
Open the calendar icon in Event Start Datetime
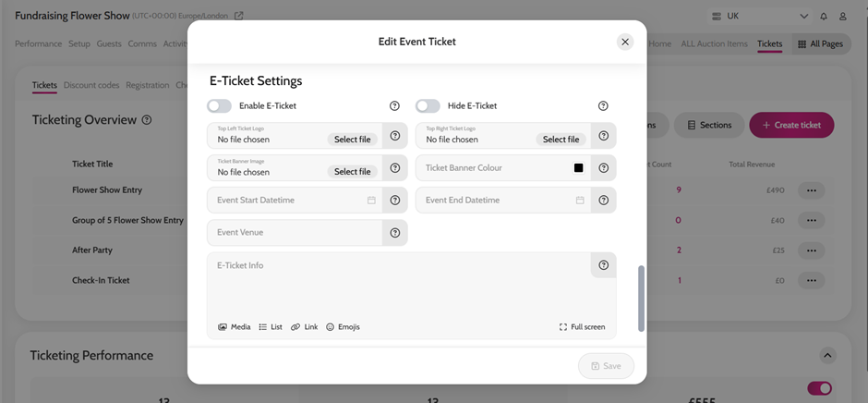coord(371,201)
